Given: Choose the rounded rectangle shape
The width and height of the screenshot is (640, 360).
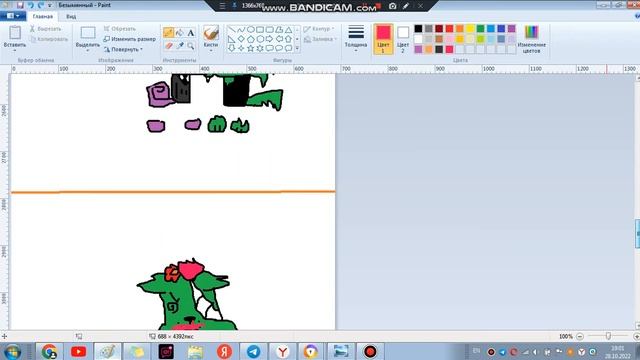Looking at the screenshot, I should click(x=269, y=30).
